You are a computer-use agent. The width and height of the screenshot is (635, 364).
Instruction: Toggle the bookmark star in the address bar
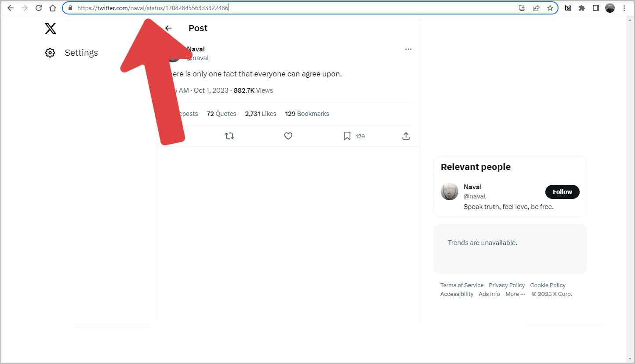(x=550, y=8)
